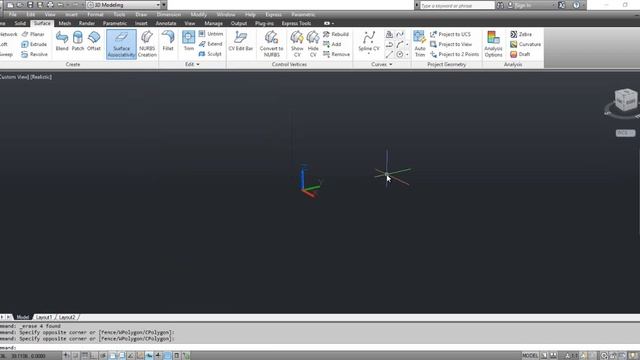The image size is (640, 360).
Task: Click the MODEL status bar button
Action: coord(530,356)
